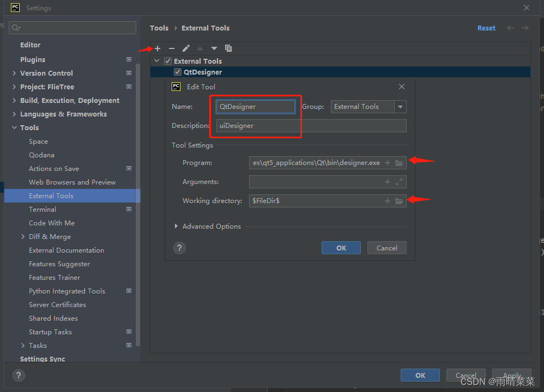544x392 pixels.
Task: Click the project-level icon beside Tasks
Action: coord(129,346)
